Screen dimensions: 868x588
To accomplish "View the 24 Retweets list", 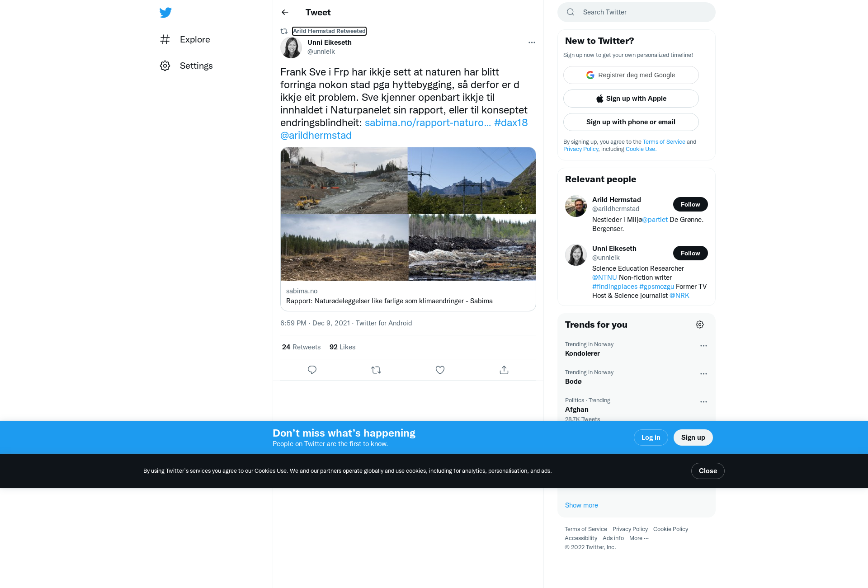I will tap(301, 347).
